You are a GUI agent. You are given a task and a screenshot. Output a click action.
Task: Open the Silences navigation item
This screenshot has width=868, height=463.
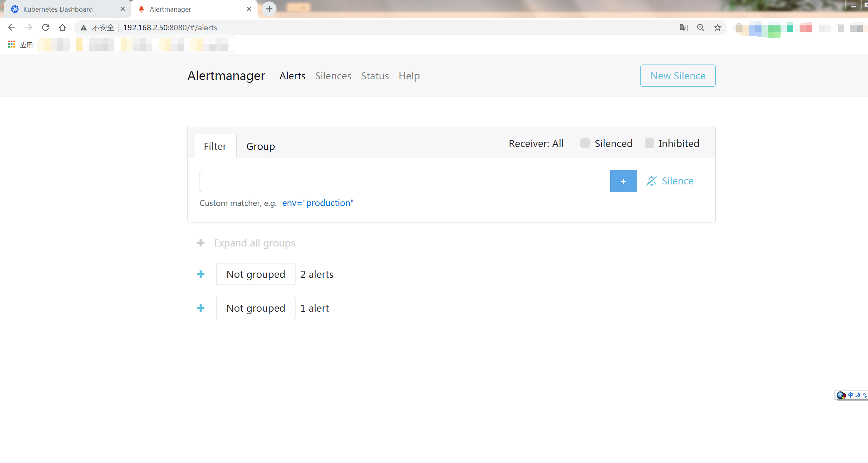(333, 76)
